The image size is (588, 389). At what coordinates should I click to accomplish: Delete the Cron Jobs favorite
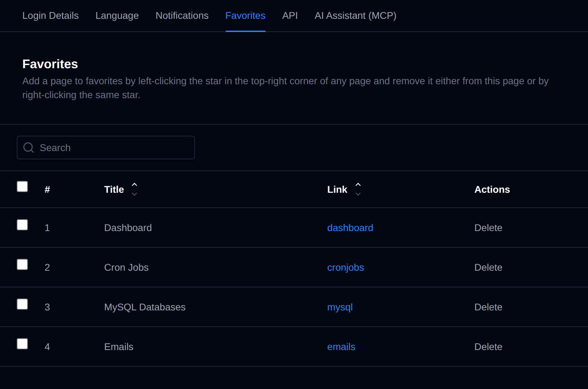coord(488,268)
